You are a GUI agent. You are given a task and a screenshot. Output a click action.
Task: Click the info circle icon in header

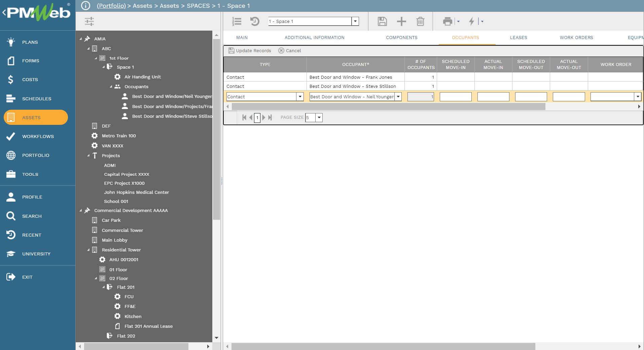click(x=86, y=6)
